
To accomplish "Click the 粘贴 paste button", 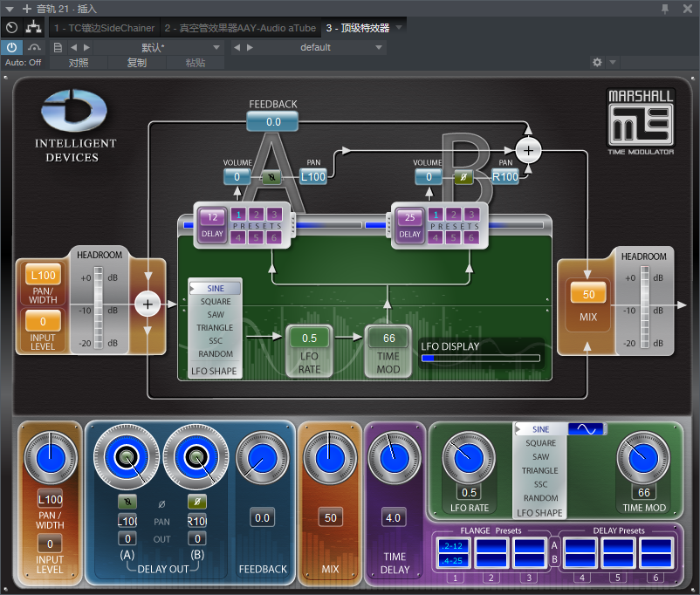I will tap(196, 63).
